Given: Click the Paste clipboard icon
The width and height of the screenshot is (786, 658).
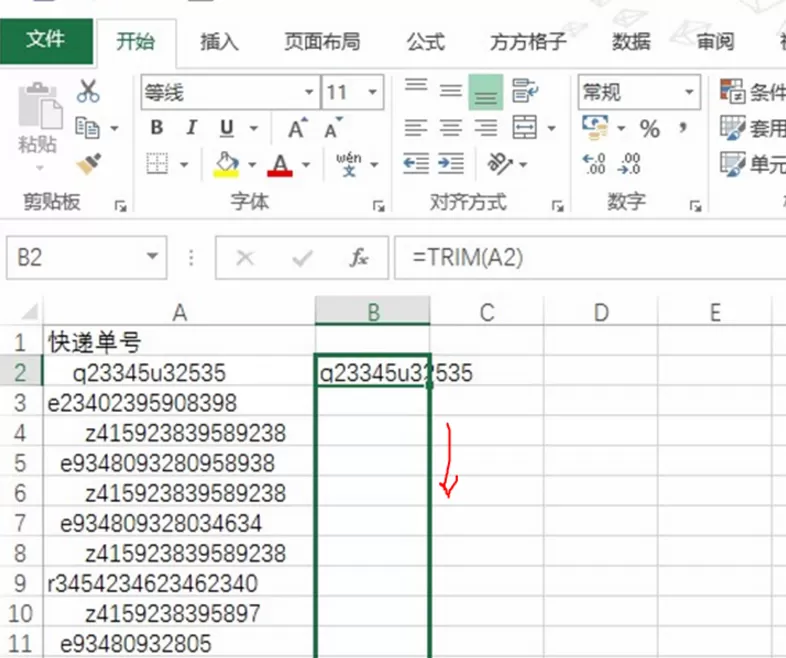Looking at the screenshot, I should [40, 106].
